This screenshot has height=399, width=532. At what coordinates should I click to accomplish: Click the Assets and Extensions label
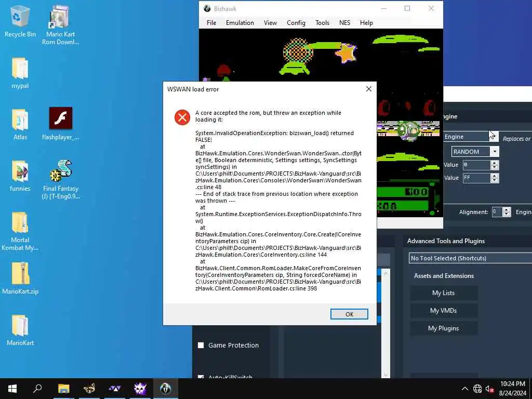click(x=444, y=276)
